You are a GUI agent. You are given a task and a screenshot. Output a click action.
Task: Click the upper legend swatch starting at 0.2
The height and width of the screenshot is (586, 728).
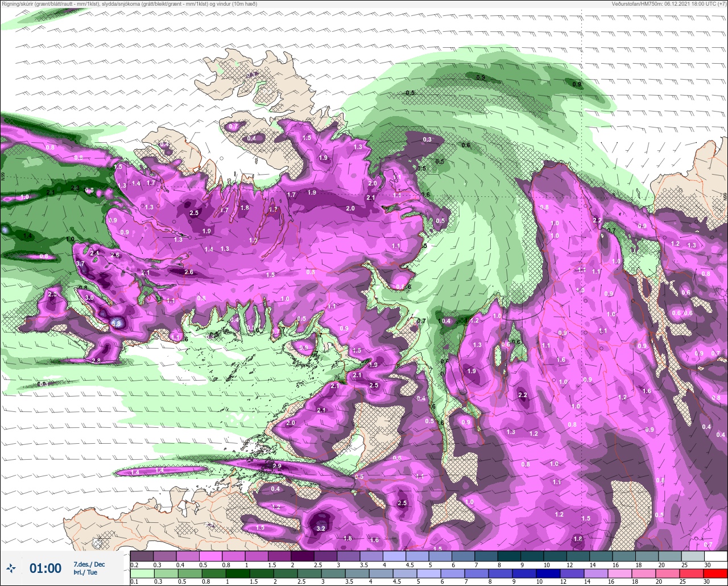[x=142, y=556]
